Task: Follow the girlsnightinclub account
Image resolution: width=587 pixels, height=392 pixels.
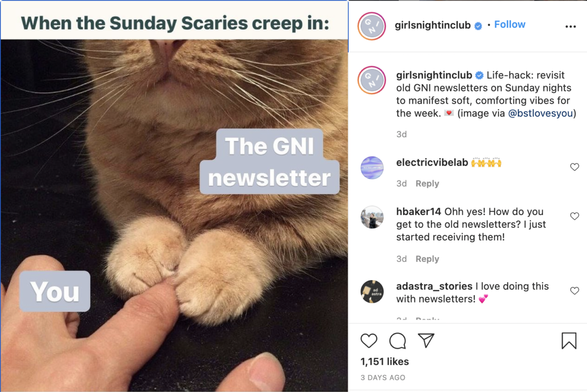Action: pos(510,24)
